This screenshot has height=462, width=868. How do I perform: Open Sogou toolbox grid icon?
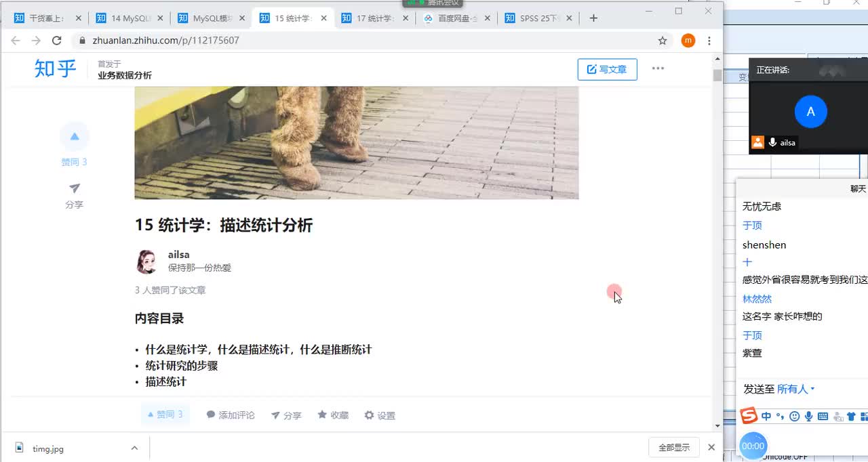click(x=864, y=417)
